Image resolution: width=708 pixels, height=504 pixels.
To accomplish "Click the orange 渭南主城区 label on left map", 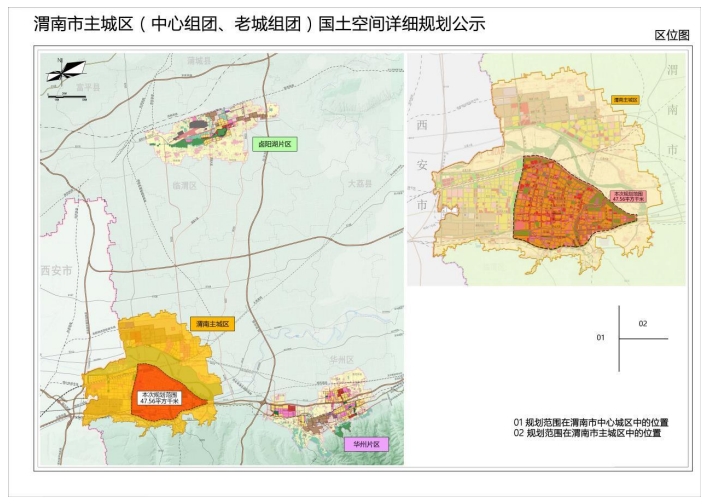I will point(212,324).
